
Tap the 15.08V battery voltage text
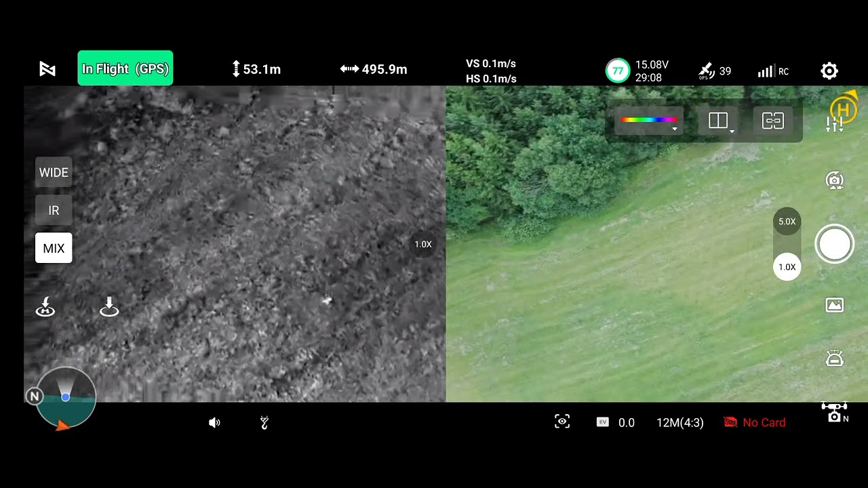652,64
